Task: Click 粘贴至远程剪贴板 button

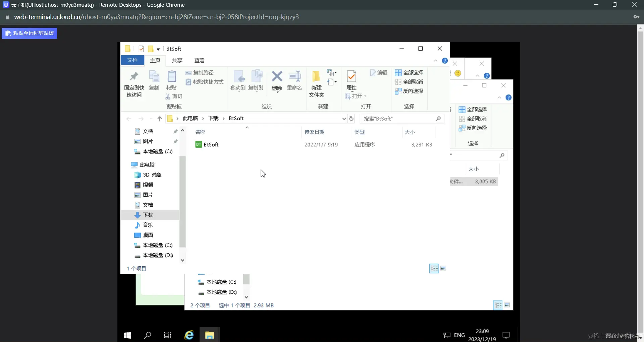Action: 30,33
